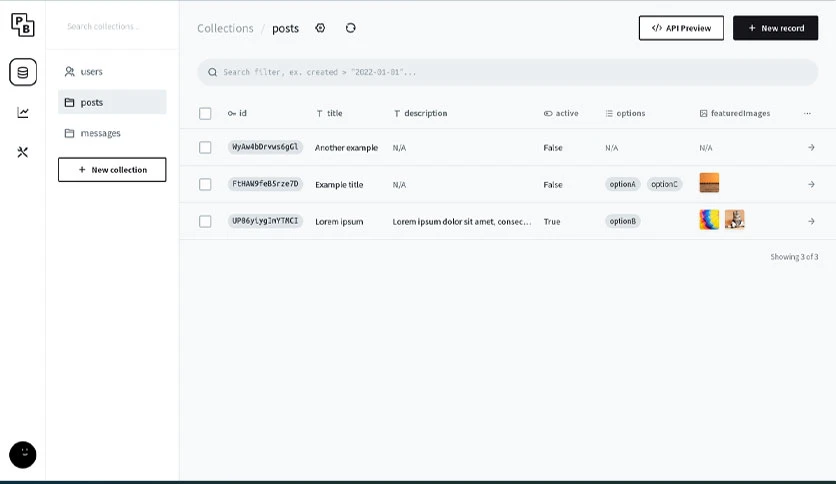Copy id WyAw4bDrvws6gGl label
836x484 pixels.
pos(265,147)
